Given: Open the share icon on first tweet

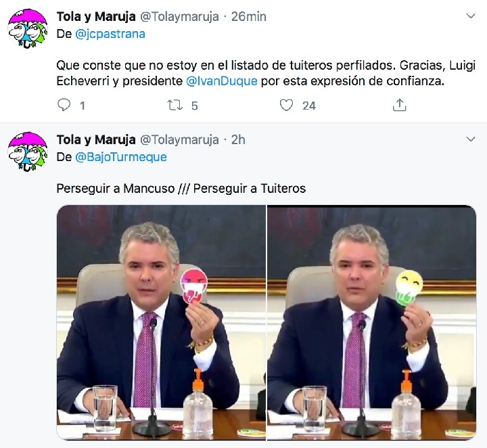Looking at the screenshot, I should point(400,105).
